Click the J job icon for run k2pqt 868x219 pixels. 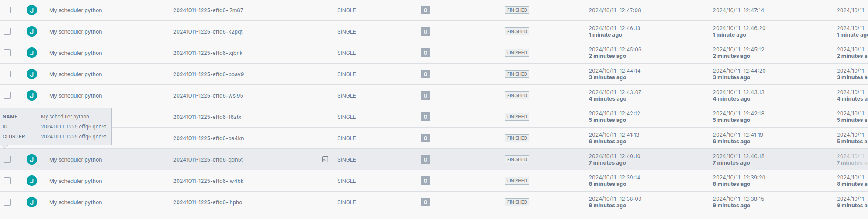(32, 31)
